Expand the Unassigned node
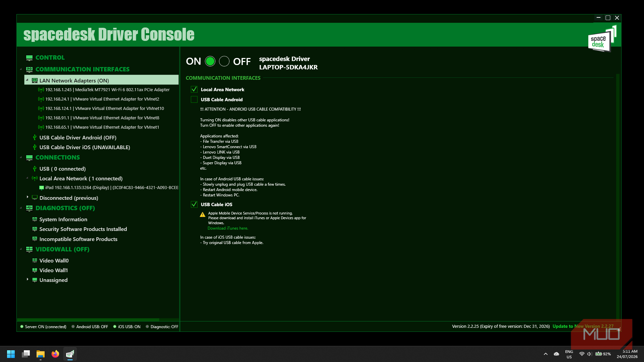The image size is (644, 362). [x=27, y=279]
